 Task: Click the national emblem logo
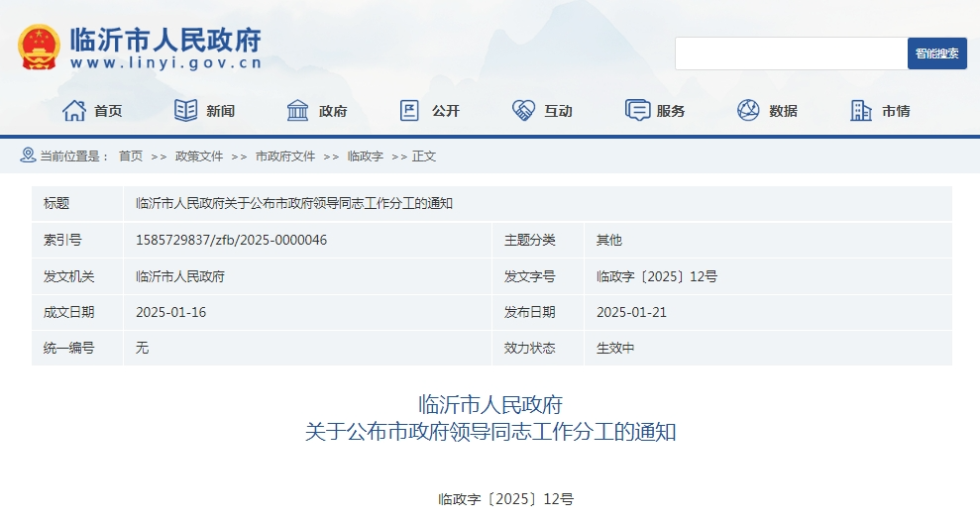39,47
